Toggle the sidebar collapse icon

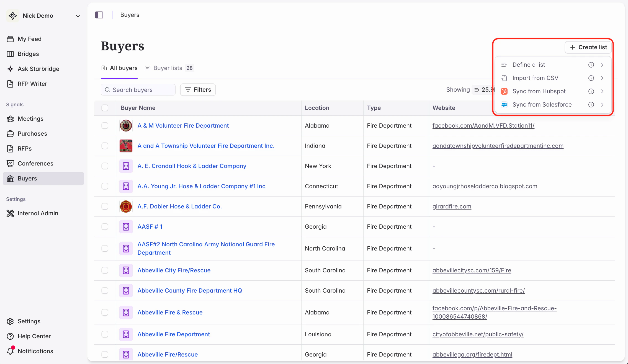click(99, 15)
